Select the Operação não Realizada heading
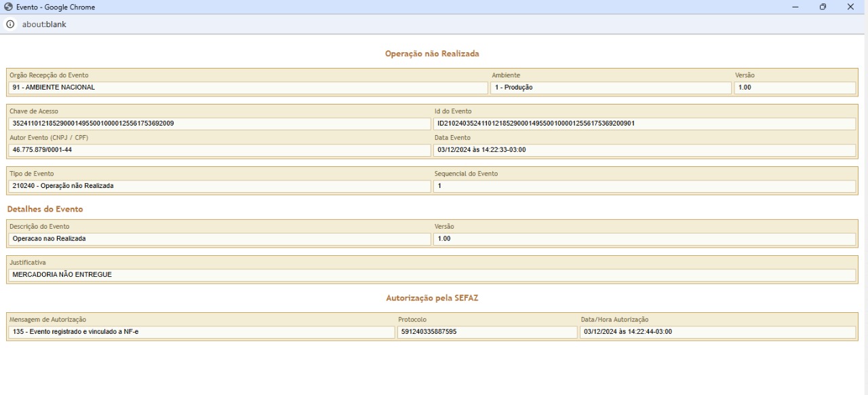This screenshot has height=395, width=868. 432,53
